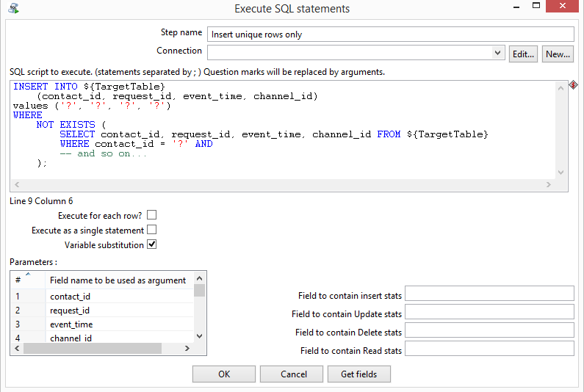Click the Edit... connection button

[x=523, y=54]
